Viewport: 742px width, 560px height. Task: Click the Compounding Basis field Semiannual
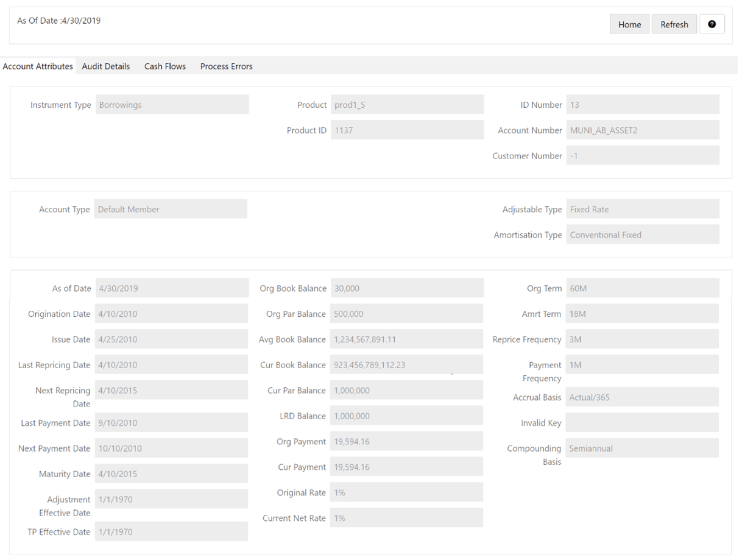point(642,448)
